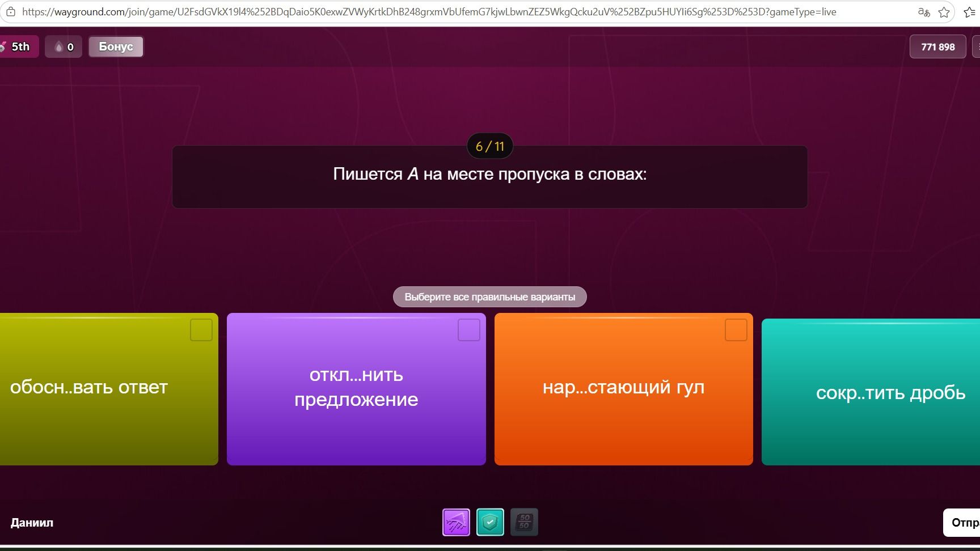Image resolution: width=980 pixels, height=551 pixels.
Task: Click the browser translate page icon
Action: 924,12
